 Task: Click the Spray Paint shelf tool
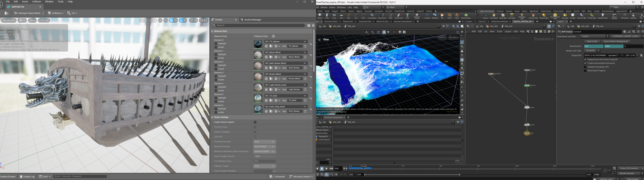click(x=399, y=16)
